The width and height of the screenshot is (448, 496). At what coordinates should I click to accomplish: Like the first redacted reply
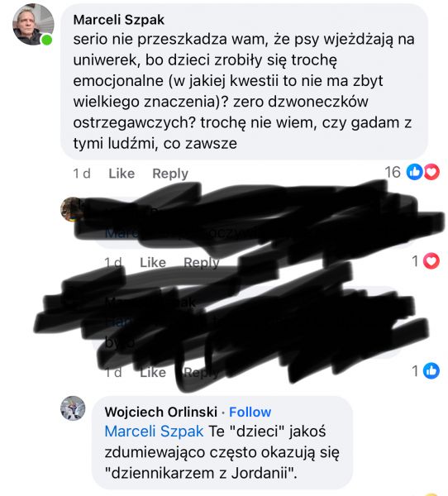coord(153,263)
